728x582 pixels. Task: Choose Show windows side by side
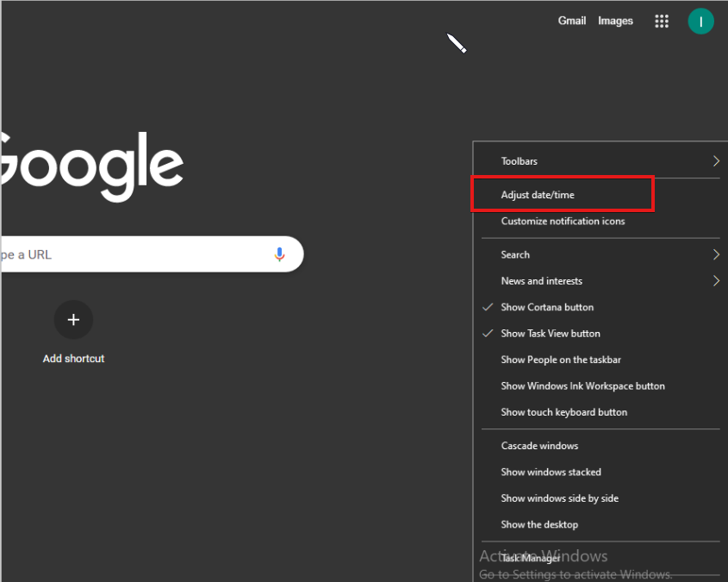pos(600,498)
